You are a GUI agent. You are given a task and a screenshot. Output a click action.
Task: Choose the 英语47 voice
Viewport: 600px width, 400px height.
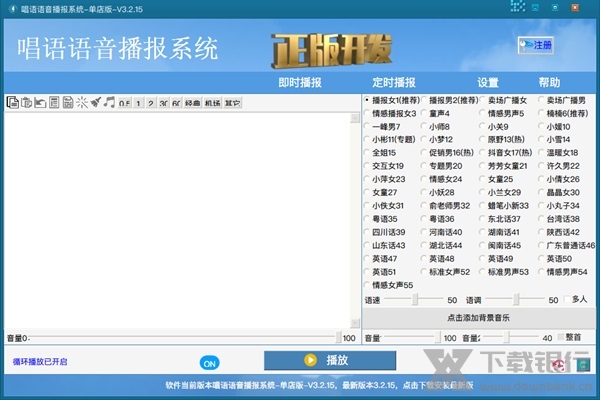(381, 259)
